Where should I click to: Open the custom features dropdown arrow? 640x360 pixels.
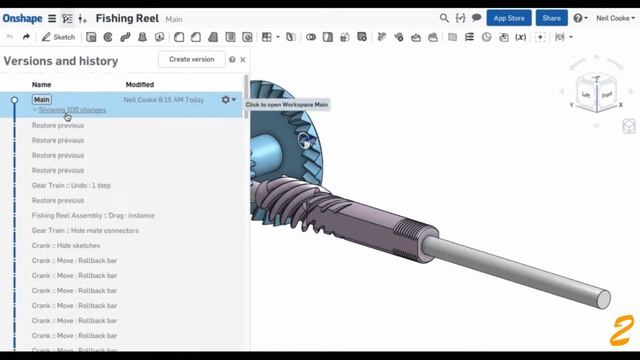tap(571, 37)
